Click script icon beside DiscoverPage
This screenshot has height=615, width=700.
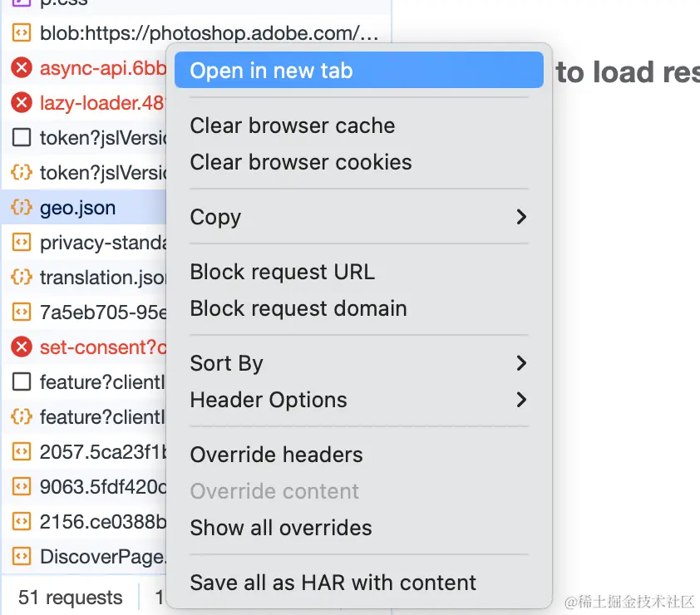coord(22,556)
